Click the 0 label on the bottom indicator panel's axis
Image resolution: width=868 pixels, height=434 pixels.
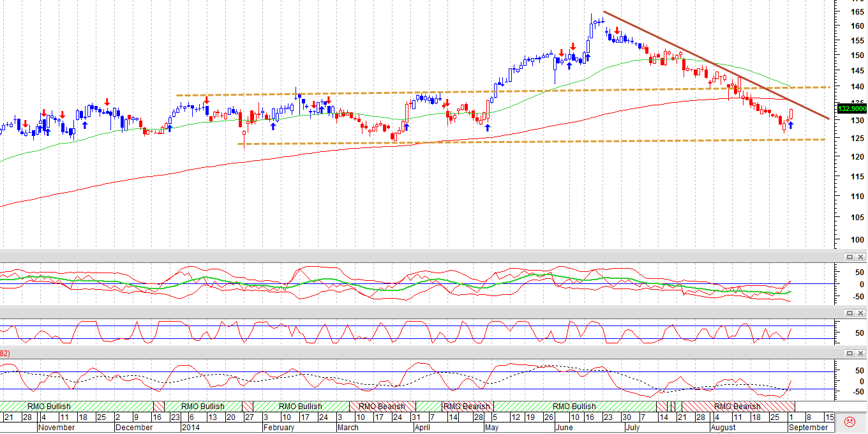[x=862, y=381]
